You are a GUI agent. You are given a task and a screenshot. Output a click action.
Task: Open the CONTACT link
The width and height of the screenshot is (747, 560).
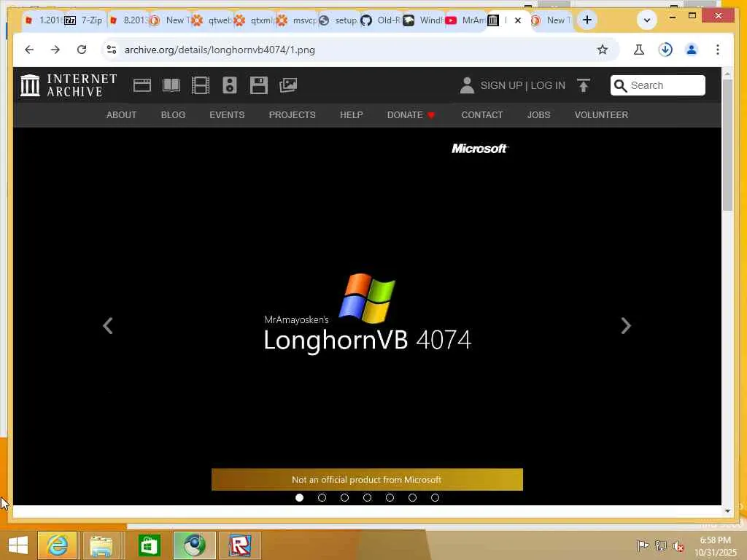[x=481, y=114]
